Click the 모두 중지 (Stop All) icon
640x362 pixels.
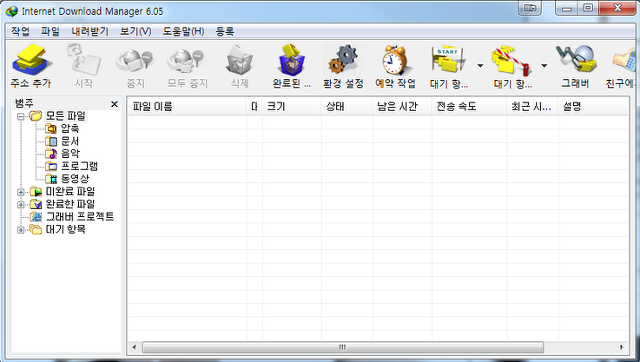click(x=187, y=61)
